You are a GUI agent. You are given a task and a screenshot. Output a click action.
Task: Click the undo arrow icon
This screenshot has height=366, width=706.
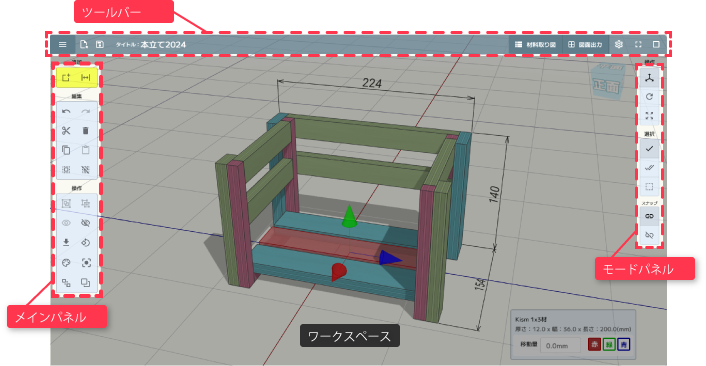66,112
